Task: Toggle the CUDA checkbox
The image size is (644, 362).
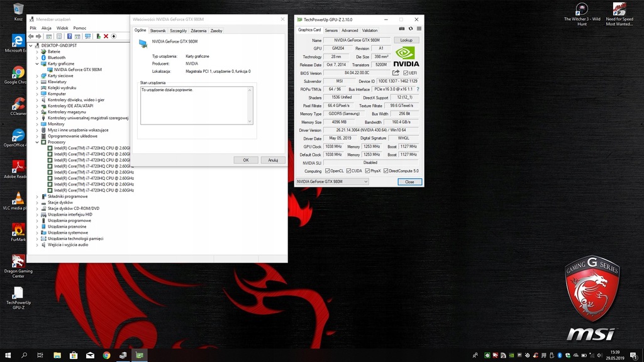Action: 348,171
